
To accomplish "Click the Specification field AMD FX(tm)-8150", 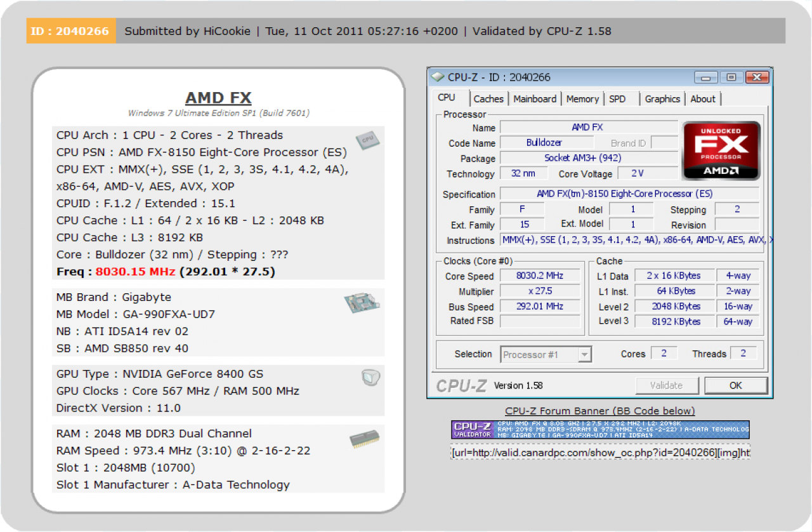I will [629, 194].
